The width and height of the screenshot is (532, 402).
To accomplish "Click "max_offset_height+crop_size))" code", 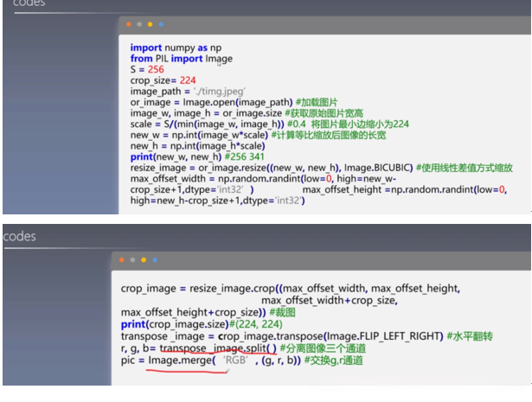I will (194, 312).
